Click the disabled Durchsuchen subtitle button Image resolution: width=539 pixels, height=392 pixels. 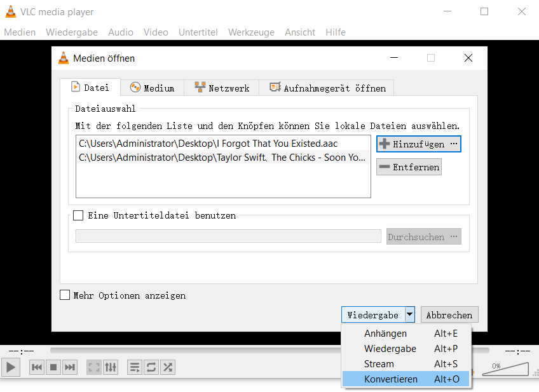[423, 237]
